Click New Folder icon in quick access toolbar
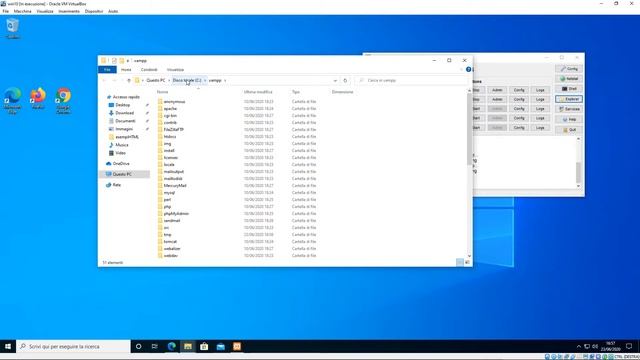640x360 pixels. pyautogui.click(x=121, y=60)
